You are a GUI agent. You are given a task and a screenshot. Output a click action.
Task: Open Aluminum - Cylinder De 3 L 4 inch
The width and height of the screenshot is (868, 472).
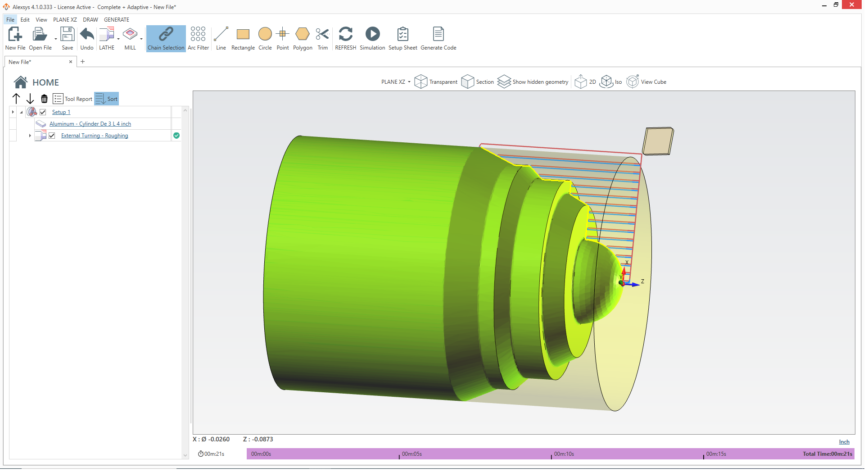coord(90,124)
